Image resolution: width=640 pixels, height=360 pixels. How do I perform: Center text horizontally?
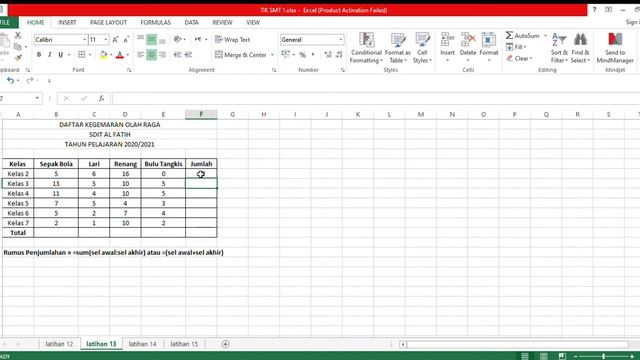click(151, 55)
